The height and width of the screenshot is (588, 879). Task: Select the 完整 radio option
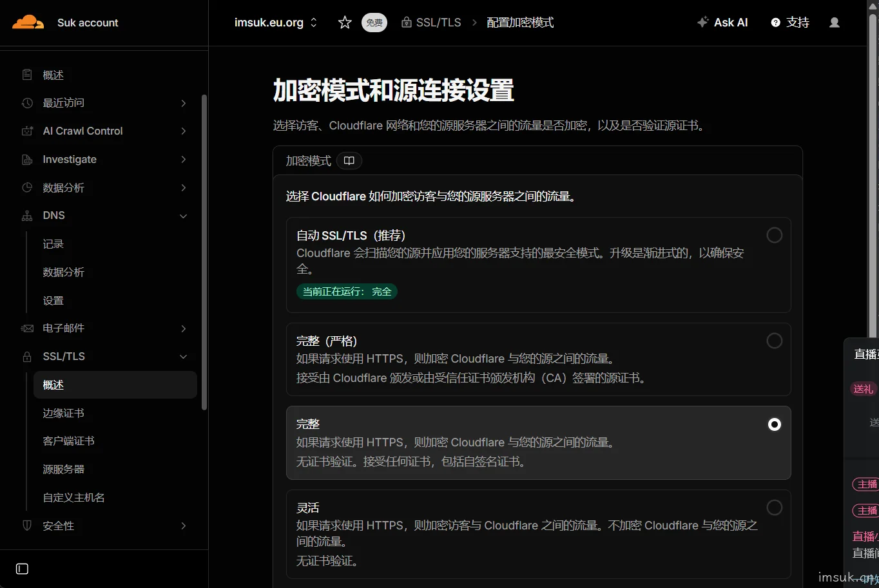pos(775,424)
